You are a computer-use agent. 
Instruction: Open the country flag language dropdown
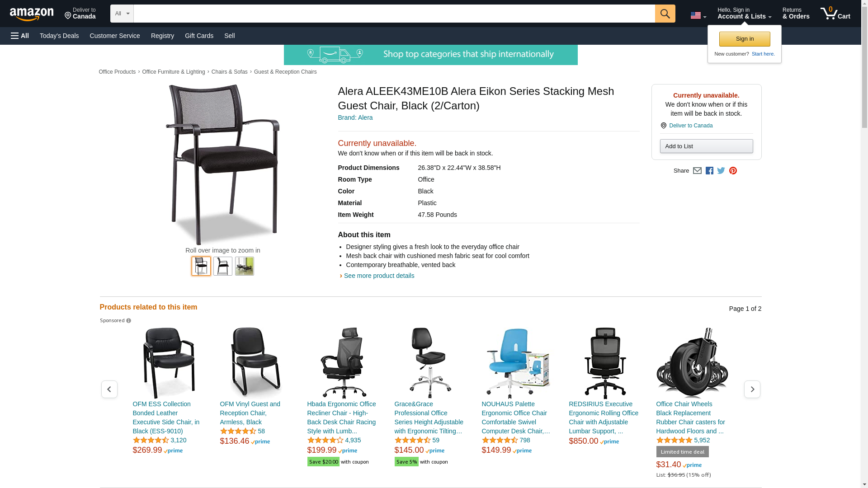click(x=698, y=15)
